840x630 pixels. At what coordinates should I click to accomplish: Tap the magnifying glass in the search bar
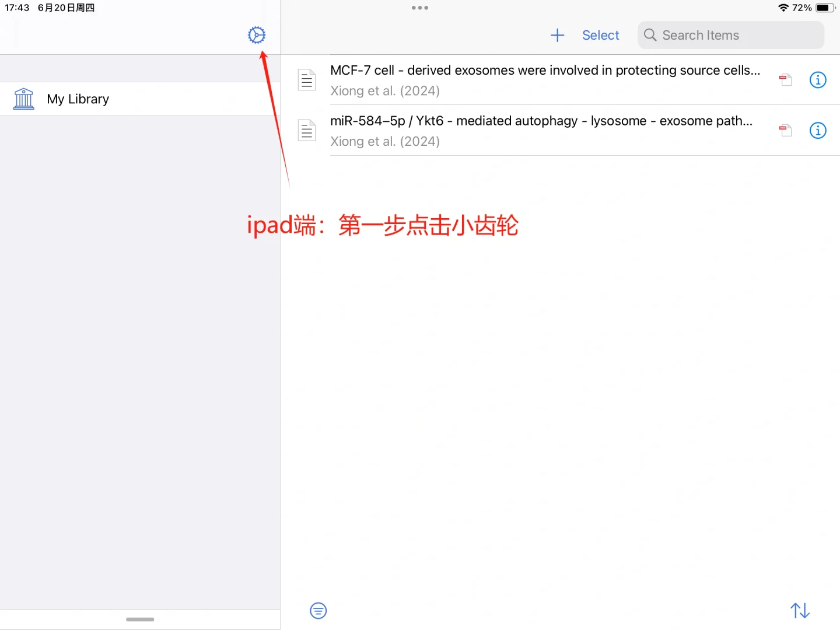649,35
